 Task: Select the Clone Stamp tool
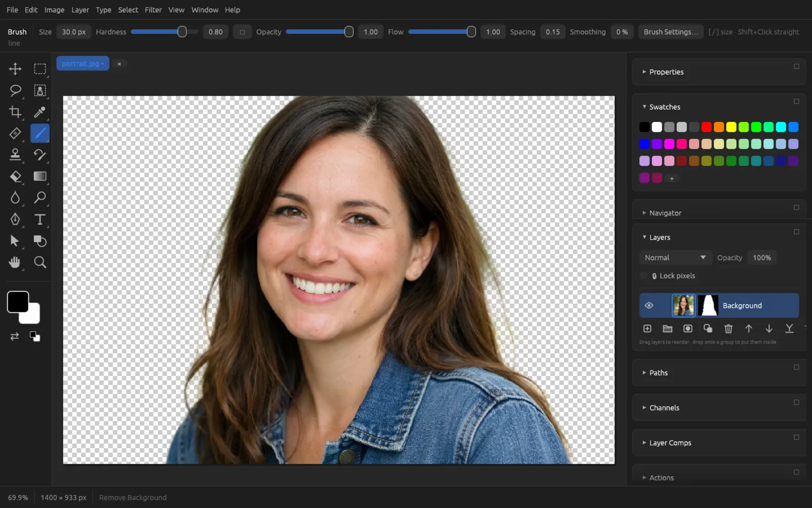tap(15, 154)
